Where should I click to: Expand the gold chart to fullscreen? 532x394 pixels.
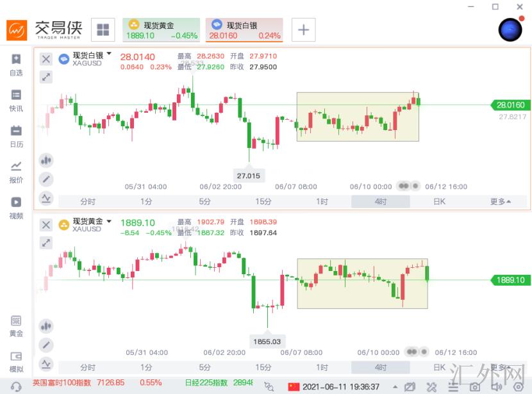coord(46,243)
